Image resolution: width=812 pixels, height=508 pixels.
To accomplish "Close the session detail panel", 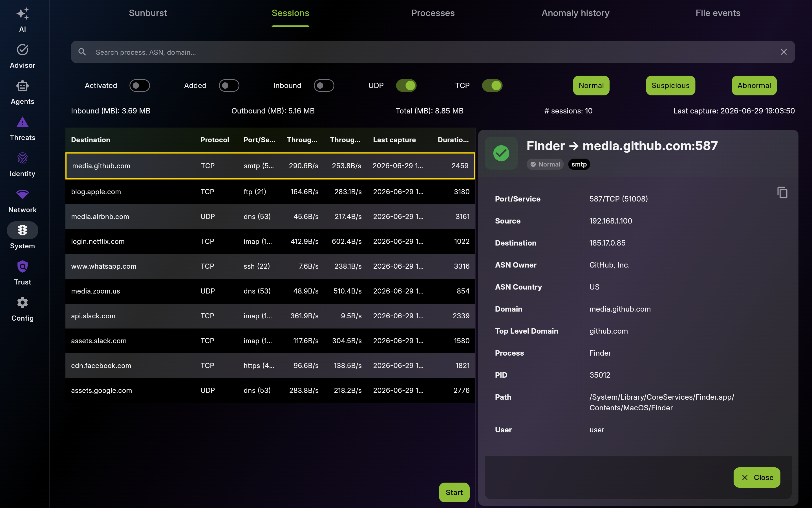I will tap(757, 478).
